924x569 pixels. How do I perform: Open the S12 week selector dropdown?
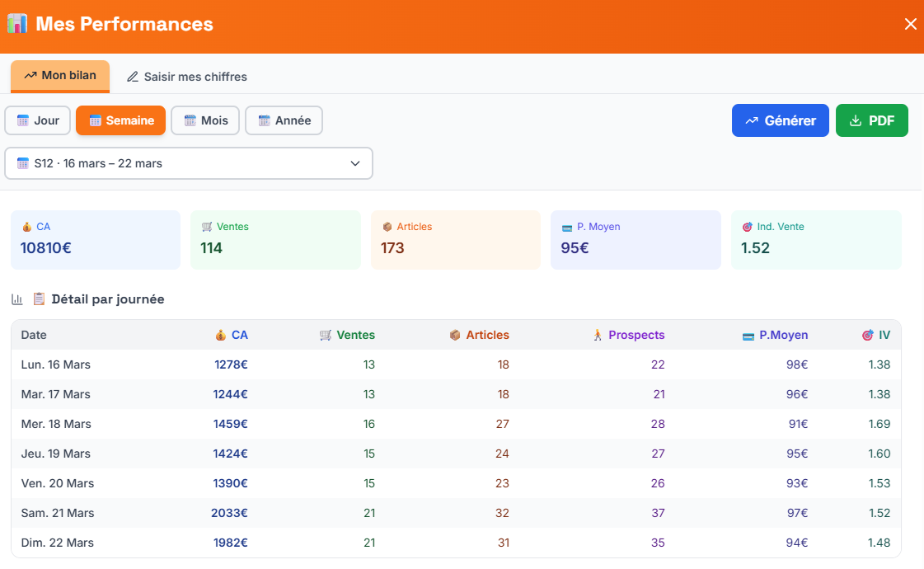(x=188, y=163)
